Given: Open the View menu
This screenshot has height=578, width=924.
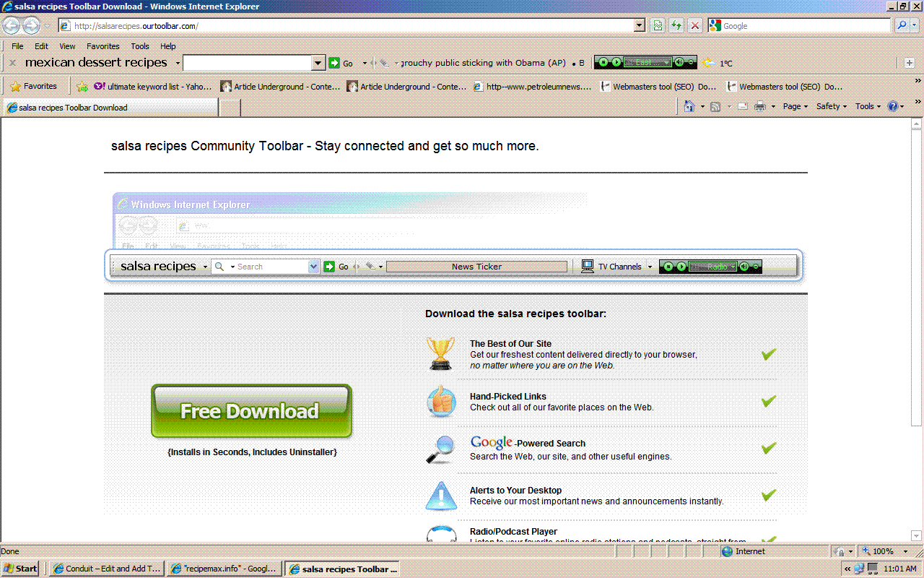Looking at the screenshot, I should 67,46.
